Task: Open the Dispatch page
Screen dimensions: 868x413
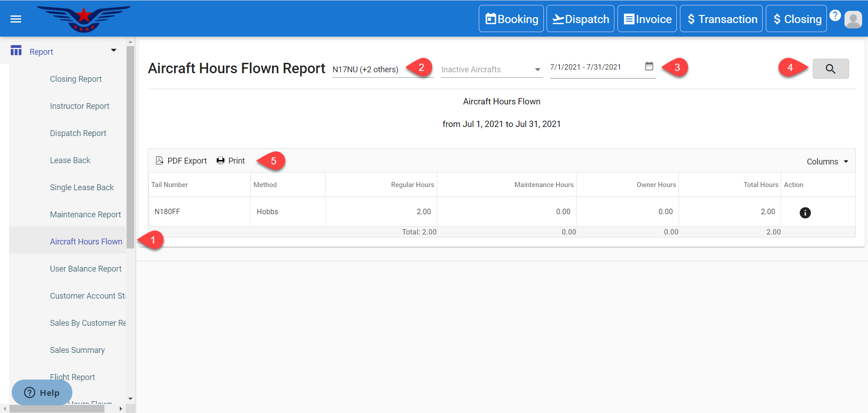Action: click(580, 19)
